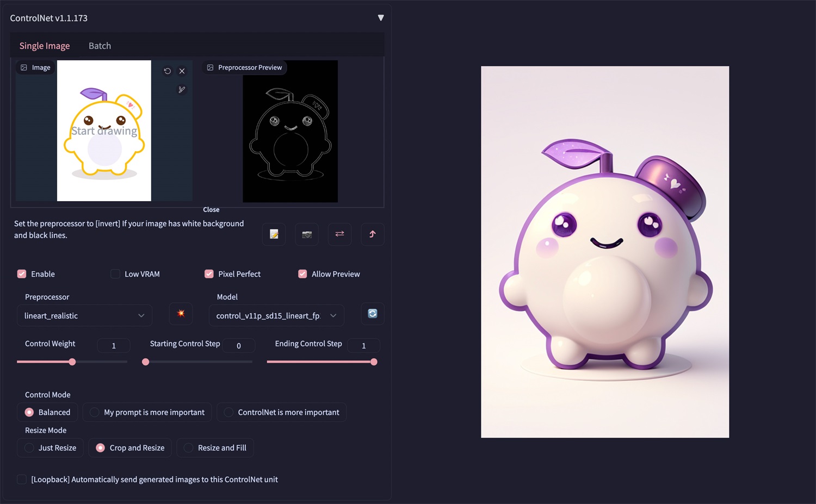Click the upward arrow send dimensions icon
816x504 pixels.
click(x=373, y=234)
